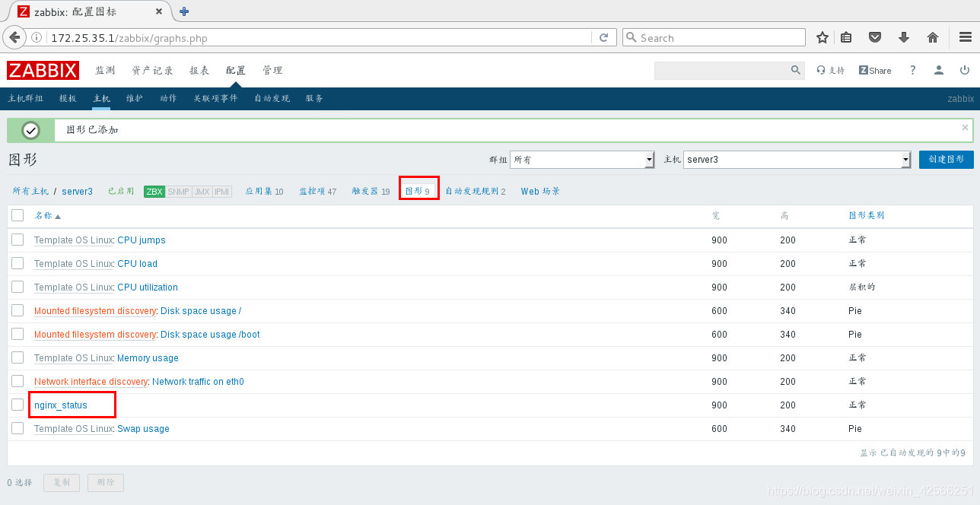
Task: Select the 维护 submenu item
Action: coord(135,99)
